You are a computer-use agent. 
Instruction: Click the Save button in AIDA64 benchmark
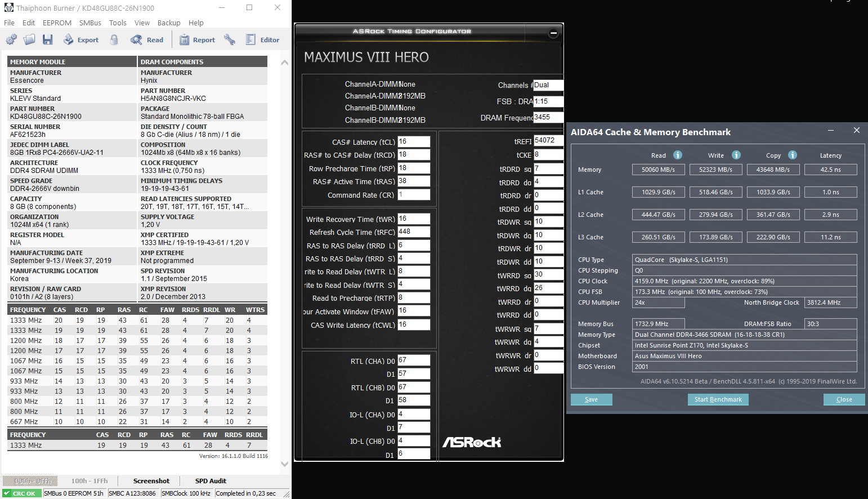point(592,399)
